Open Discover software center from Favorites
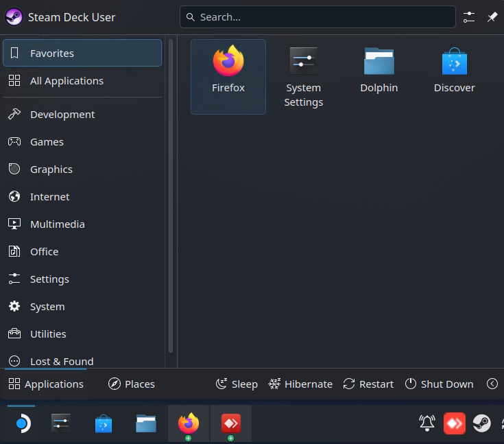Viewport: 504px width, 444px height. point(454,77)
